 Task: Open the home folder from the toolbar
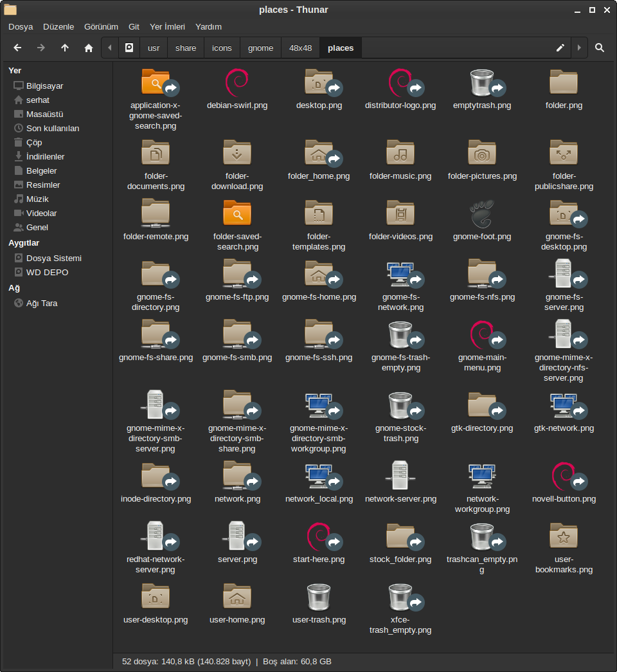point(89,48)
